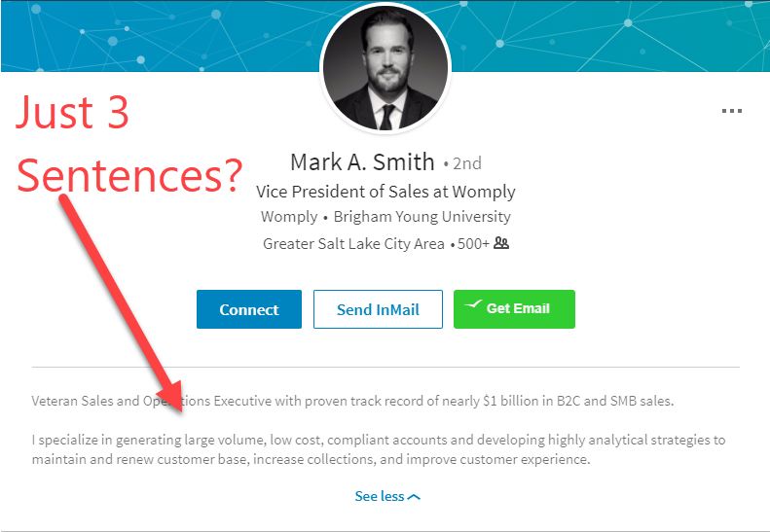
Task: Click the Connect button
Action: point(249,309)
